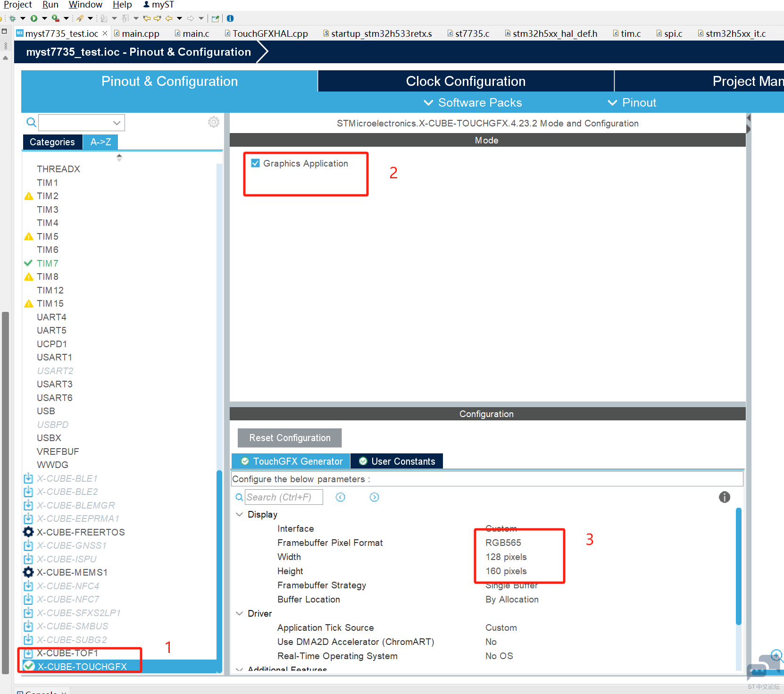This screenshot has width=784, height=694.
Task: Click the search magnifier above Categories
Action: pos(31,123)
